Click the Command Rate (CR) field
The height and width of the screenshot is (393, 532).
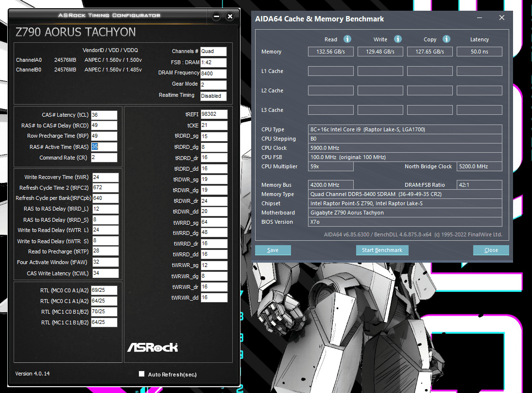104,158
